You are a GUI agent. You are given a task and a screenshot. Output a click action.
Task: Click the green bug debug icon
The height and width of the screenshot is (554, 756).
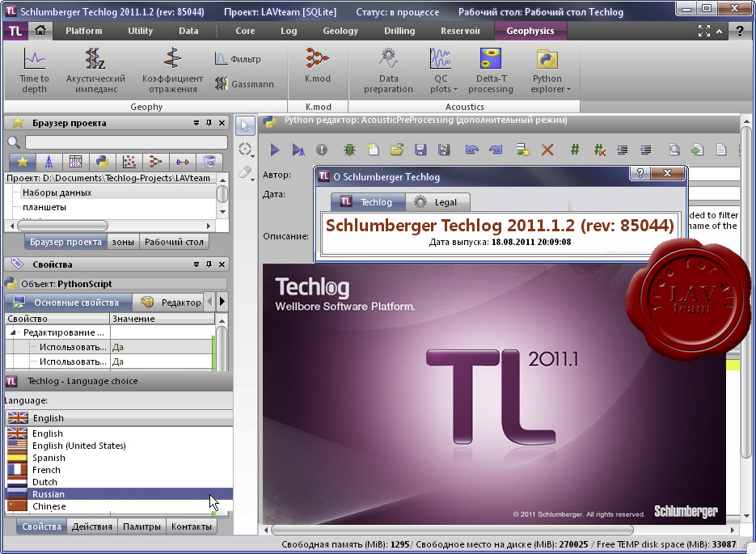pos(349,150)
